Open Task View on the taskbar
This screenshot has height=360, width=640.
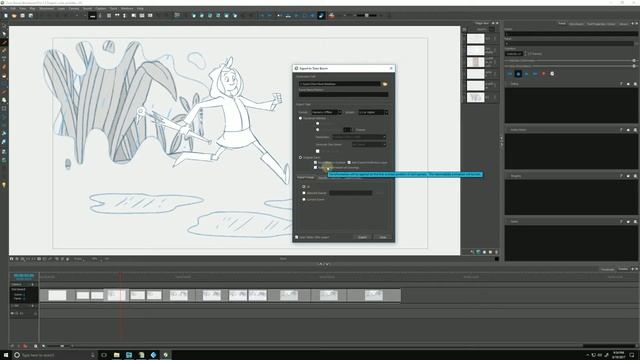(104, 355)
